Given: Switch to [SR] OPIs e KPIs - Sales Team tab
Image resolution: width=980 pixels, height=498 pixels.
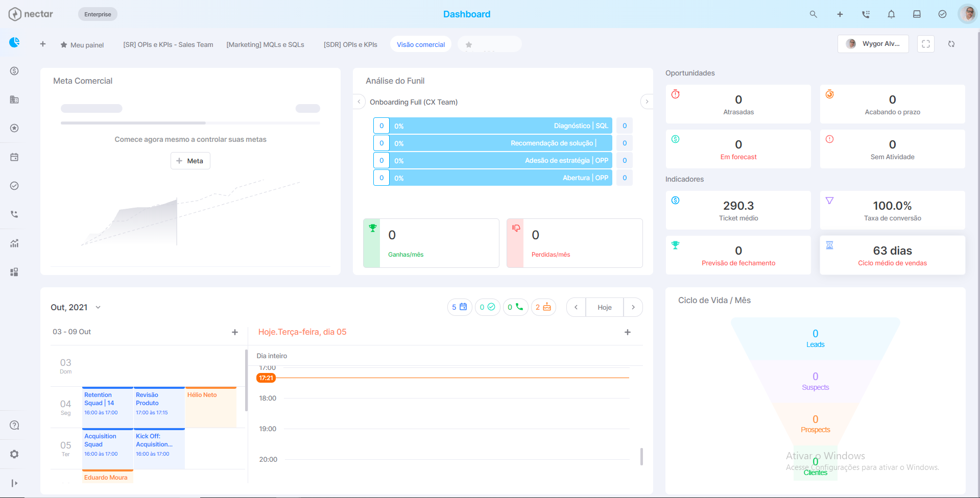Looking at the screenshot, I should [x=168, y=44].
